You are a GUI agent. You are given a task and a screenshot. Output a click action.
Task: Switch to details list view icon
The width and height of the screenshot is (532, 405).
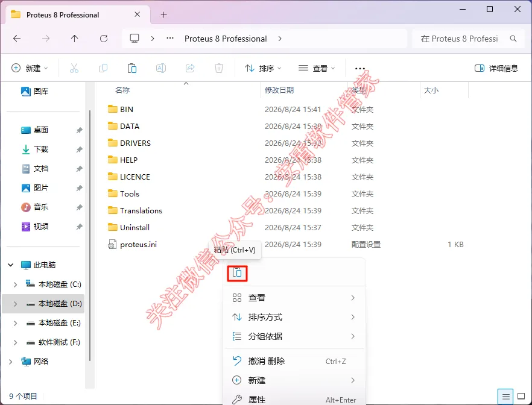[505, 397]
